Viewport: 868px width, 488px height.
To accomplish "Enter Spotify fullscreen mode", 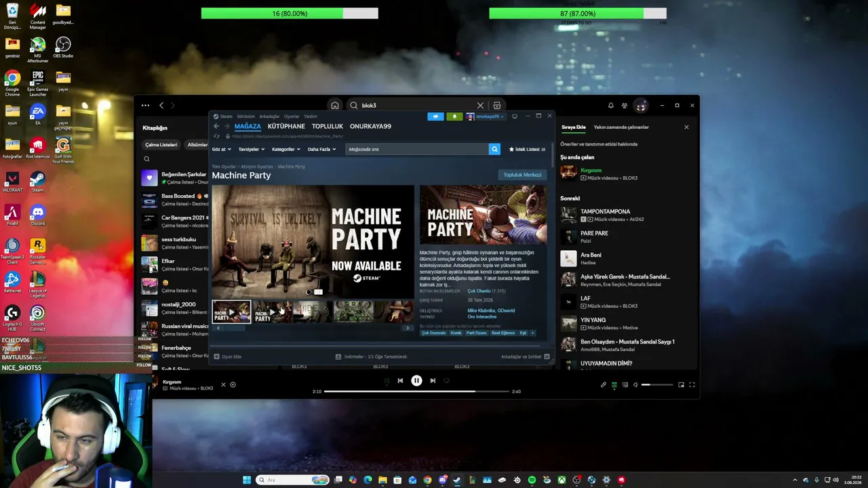I will click(692, 384).
